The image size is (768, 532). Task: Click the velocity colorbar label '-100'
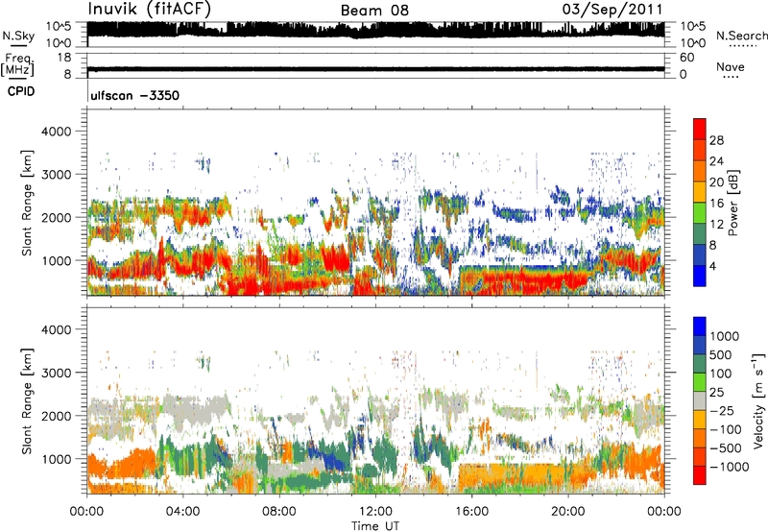point(726,429)
